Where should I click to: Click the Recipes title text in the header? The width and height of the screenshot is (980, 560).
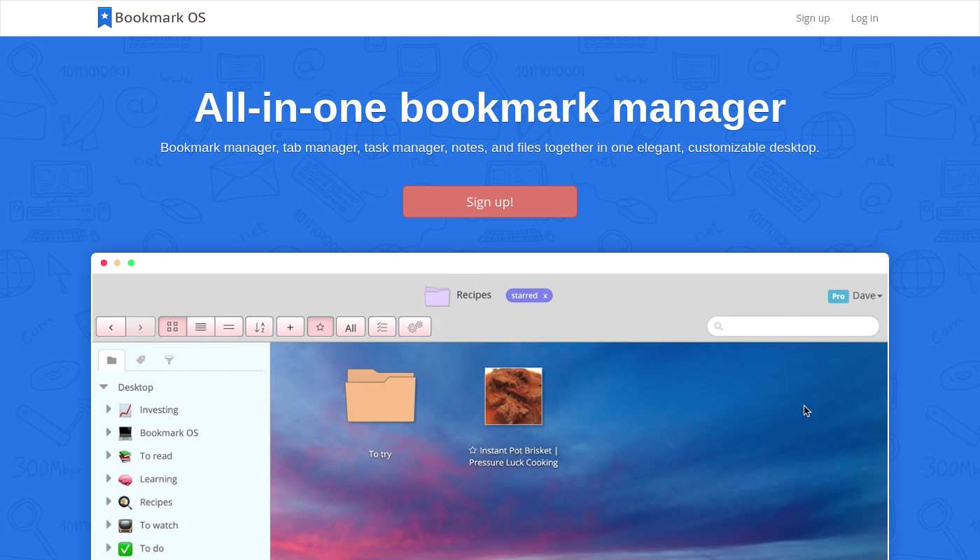pyautogui.click(x=474, y=295)
